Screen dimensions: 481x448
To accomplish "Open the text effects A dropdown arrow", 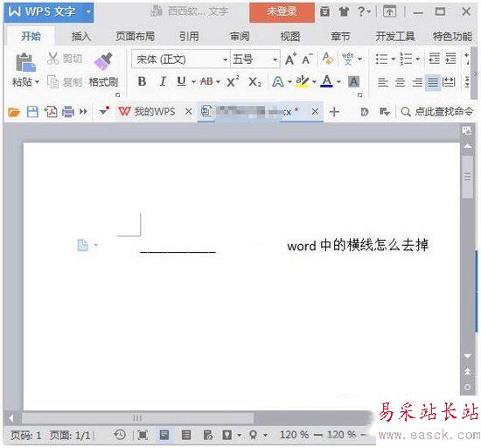I will coord(289,82).
